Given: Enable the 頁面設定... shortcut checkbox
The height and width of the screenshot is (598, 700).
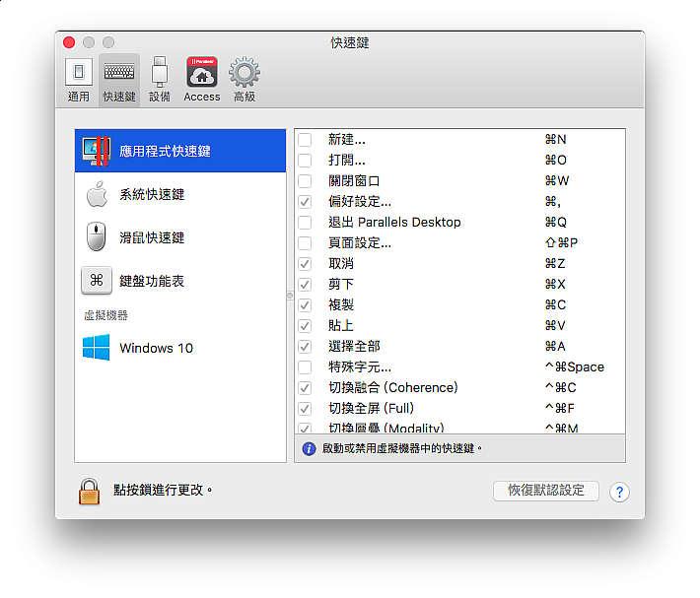Looking at the screenshot, I should (x=305, y=243).
